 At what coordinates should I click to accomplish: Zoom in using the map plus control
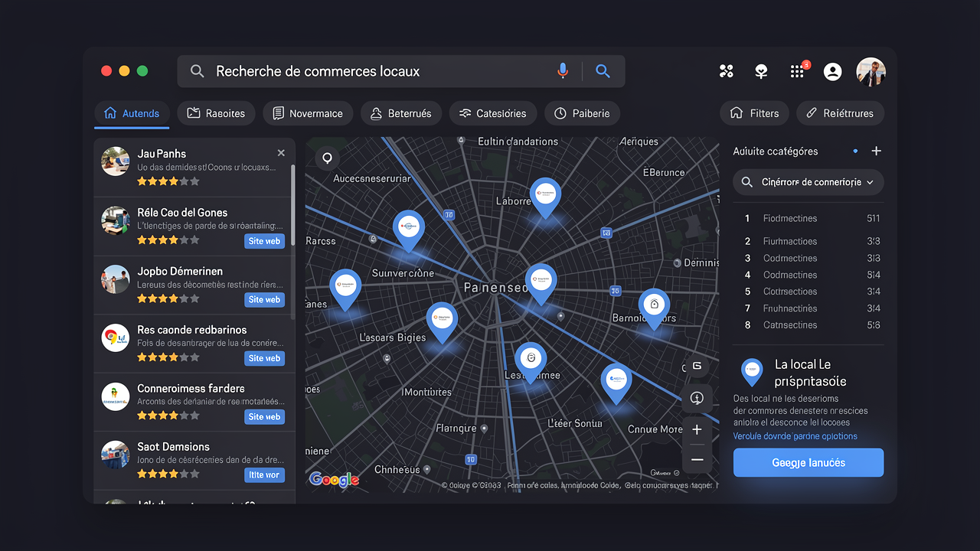pos(697,429)
